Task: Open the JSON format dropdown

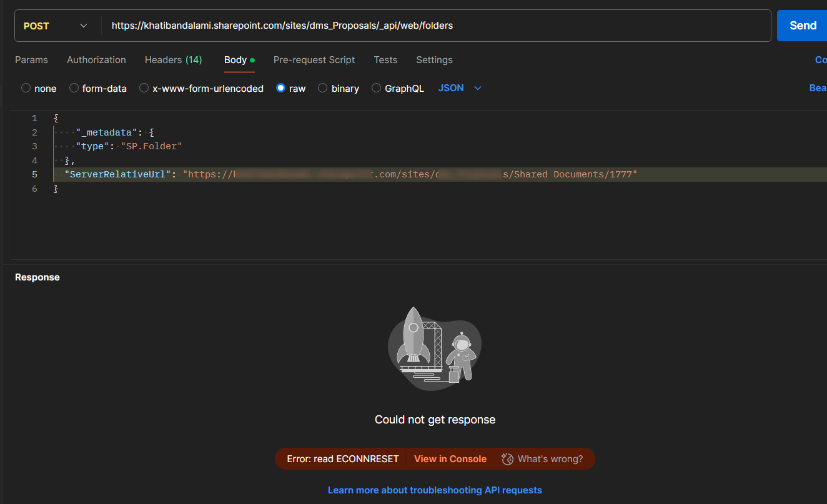Action: (460, 88)
